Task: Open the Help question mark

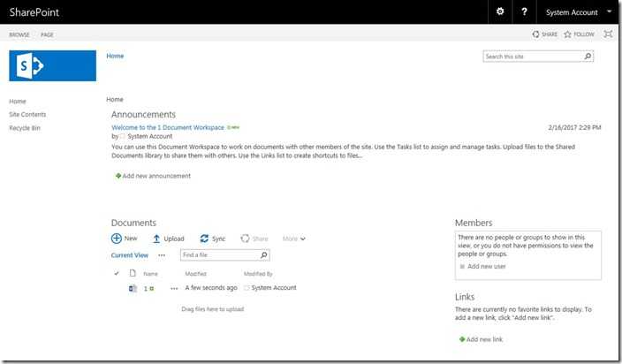Action: pyautogui.click(x=524, y=11)
